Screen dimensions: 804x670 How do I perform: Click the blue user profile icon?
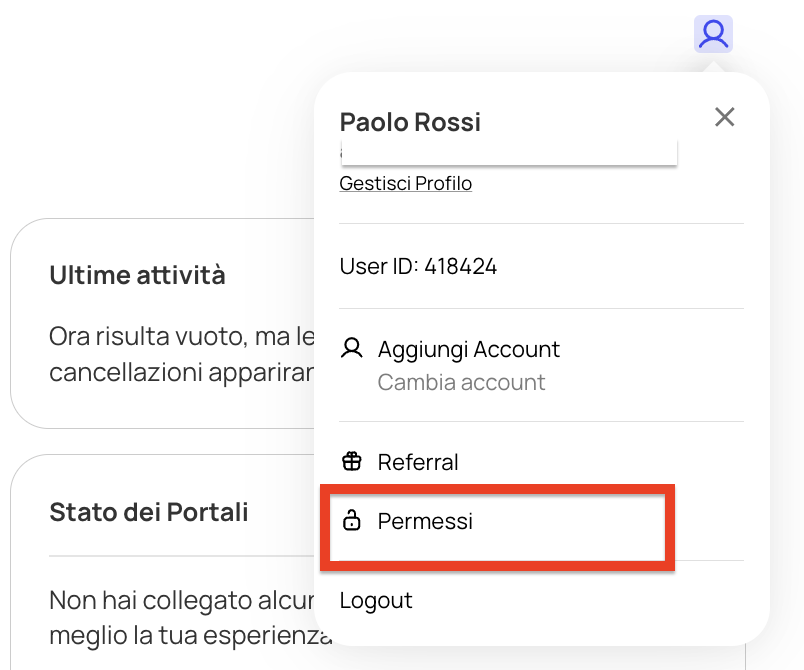(713, 34)
